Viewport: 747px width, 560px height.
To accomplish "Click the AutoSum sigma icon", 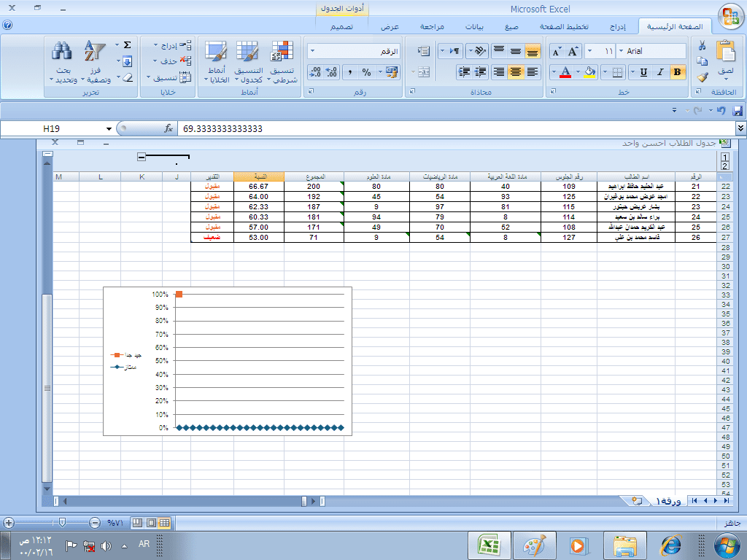I will coord(128,45).
